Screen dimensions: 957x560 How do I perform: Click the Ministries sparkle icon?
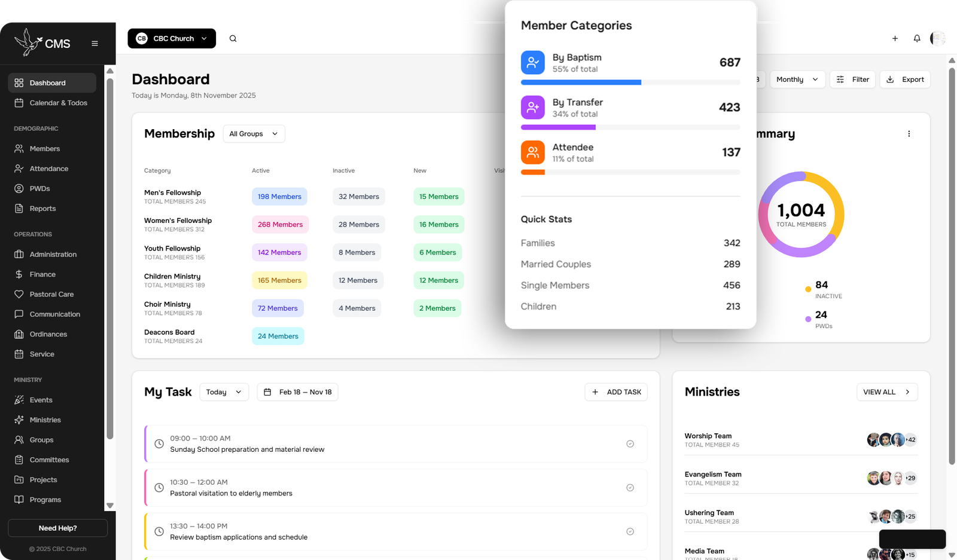[19, 420]
